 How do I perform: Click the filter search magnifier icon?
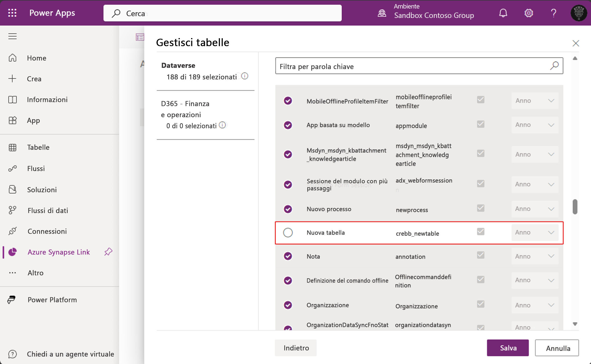click(x=554, y=65)
